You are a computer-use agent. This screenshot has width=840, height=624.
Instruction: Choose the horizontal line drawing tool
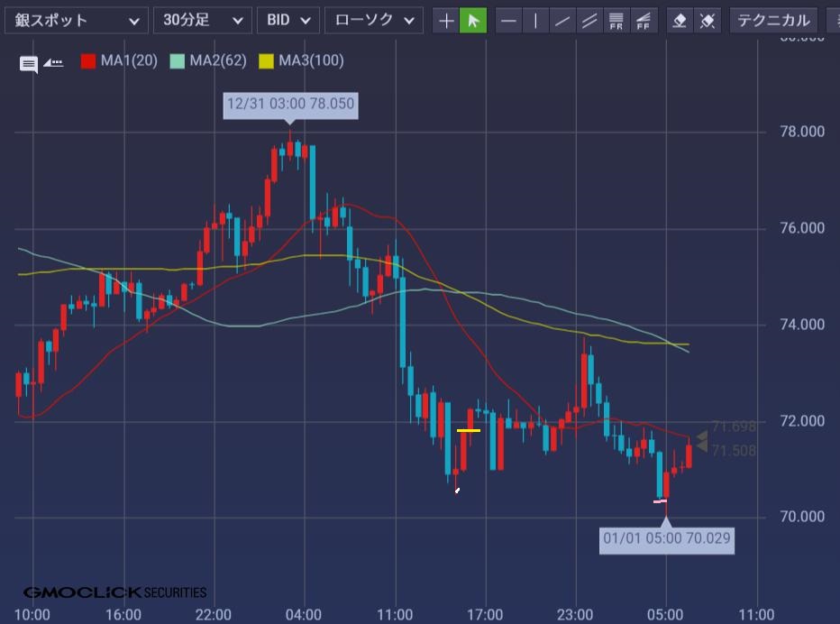(x=509, y=21)
